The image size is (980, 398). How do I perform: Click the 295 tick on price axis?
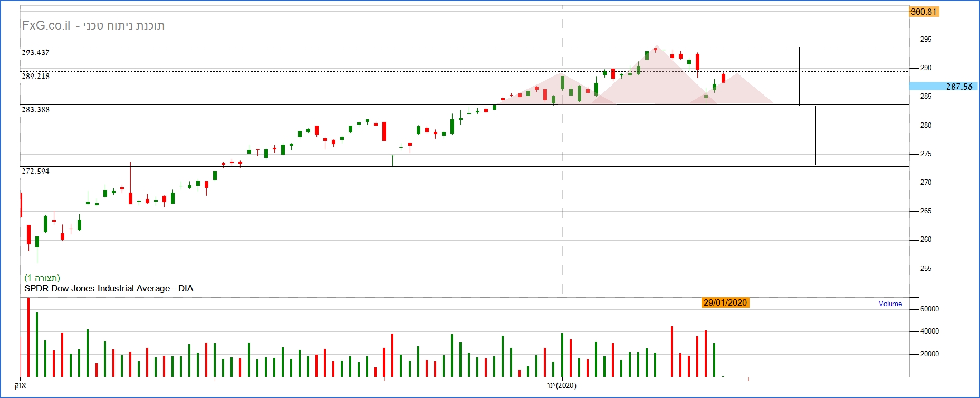(926, 40)
